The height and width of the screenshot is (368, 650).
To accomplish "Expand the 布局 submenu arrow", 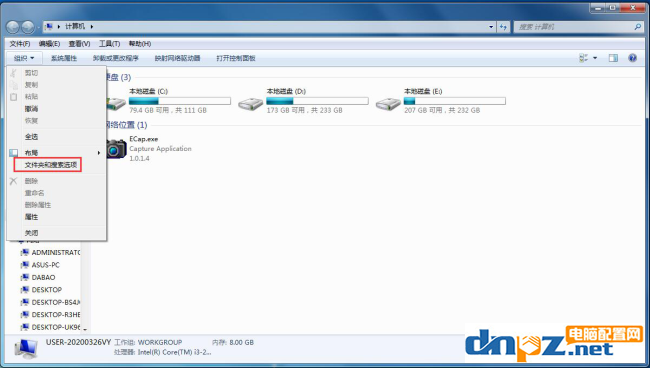I will 99,153.
